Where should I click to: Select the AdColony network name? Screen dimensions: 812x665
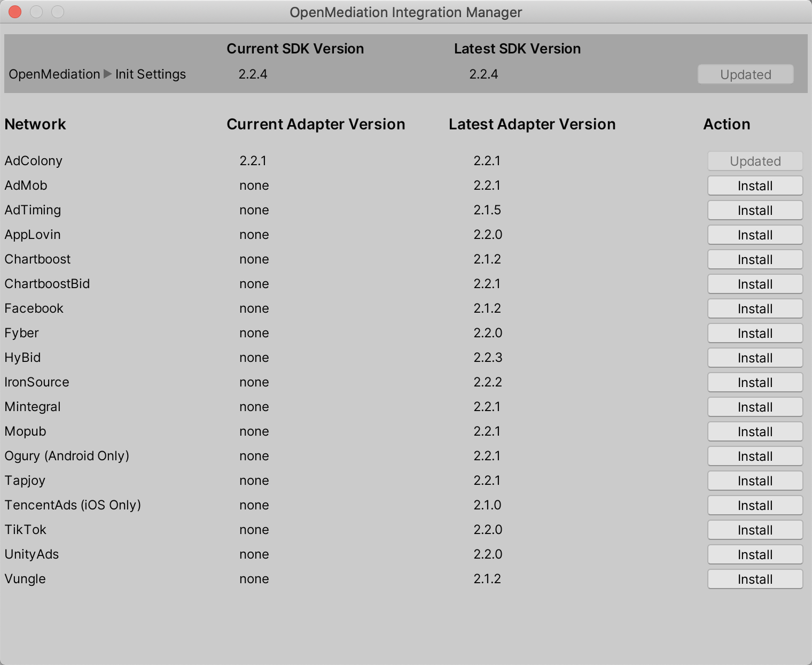click(x=34, y=161)
